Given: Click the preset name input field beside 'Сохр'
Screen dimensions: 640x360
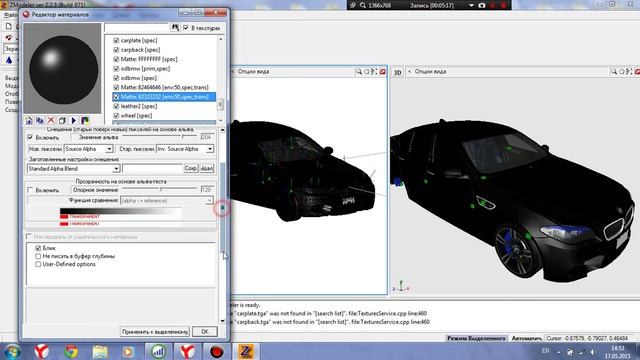Looking at the screenshot, I should 152,168.
